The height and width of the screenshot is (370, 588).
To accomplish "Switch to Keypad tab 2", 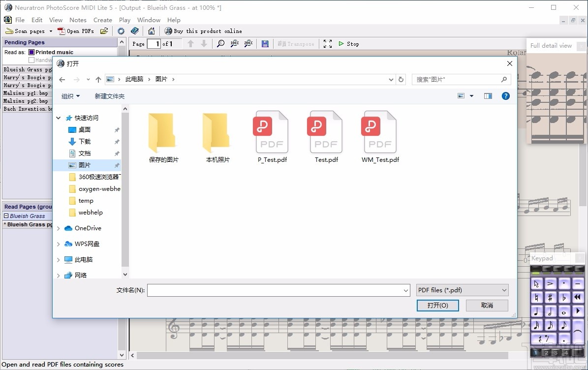I will point(546,353).
